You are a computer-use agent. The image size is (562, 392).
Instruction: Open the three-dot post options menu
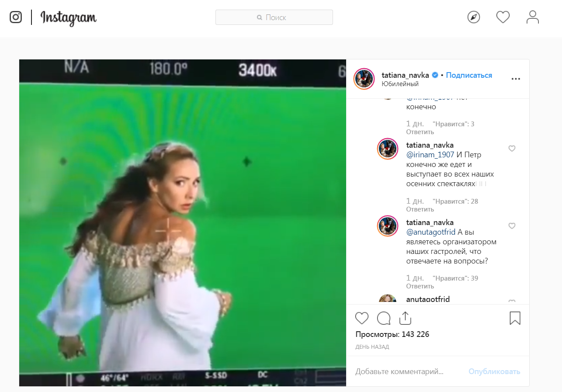pyautogui.click(x=516, y=79)
